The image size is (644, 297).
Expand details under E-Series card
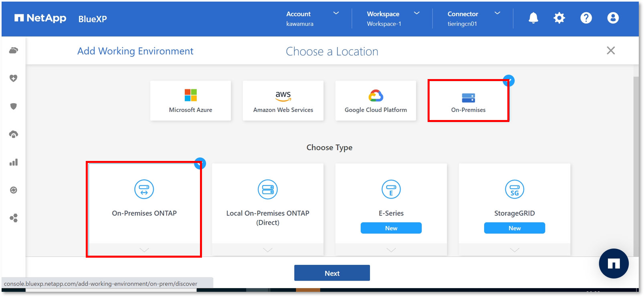[391, 250]
